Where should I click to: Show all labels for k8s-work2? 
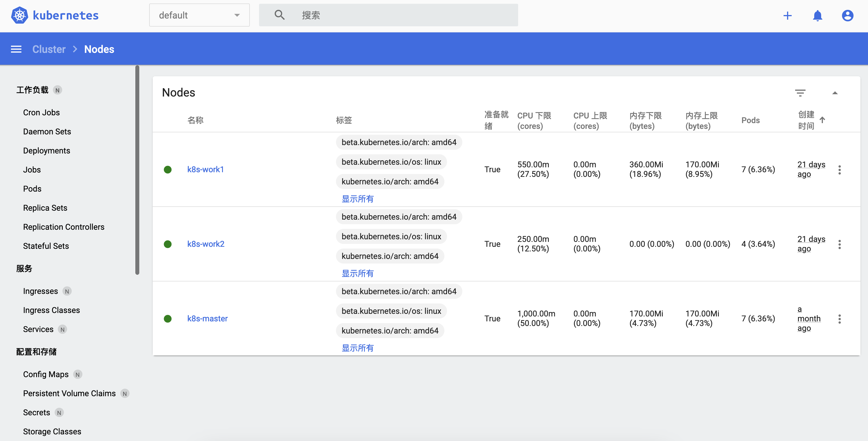pyautogui.click(x=357, y=273)
